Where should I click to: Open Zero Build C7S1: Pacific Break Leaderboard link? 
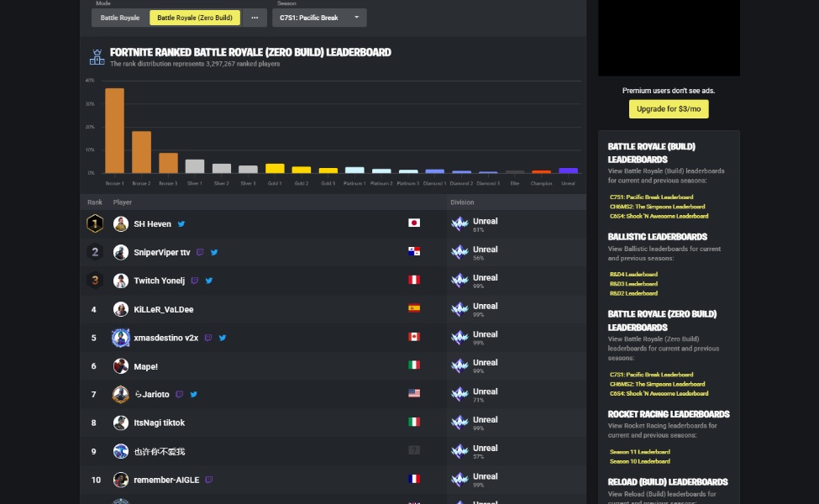(651, 375)
